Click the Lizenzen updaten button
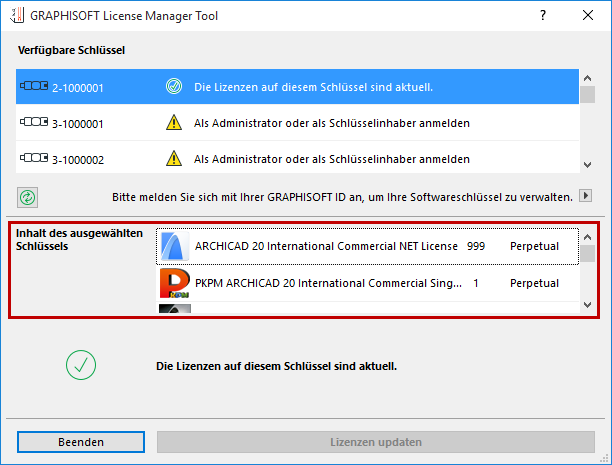612x465 pixels. click(x=375, y=441)
